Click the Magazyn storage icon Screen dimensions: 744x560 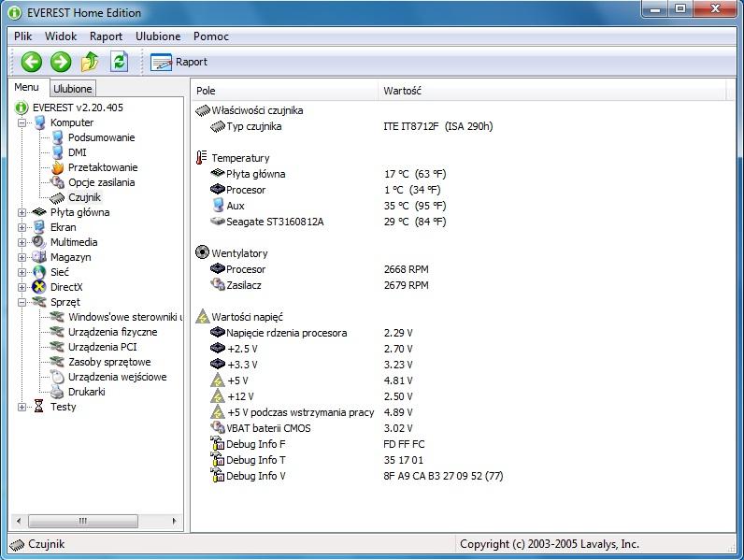[39, 257]
